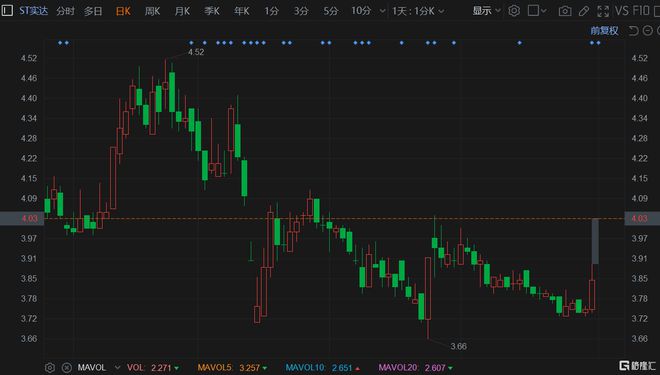This screenshot has height=375, width=660.
Task: Expand more minute intervals chevron after 10分
Action: click(382, 11)
